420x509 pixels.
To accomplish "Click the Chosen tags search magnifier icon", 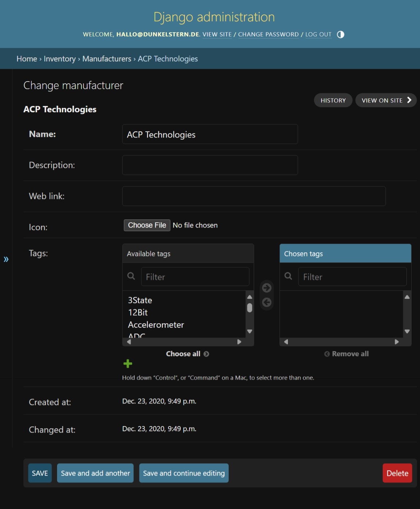I will click(288, 276).
